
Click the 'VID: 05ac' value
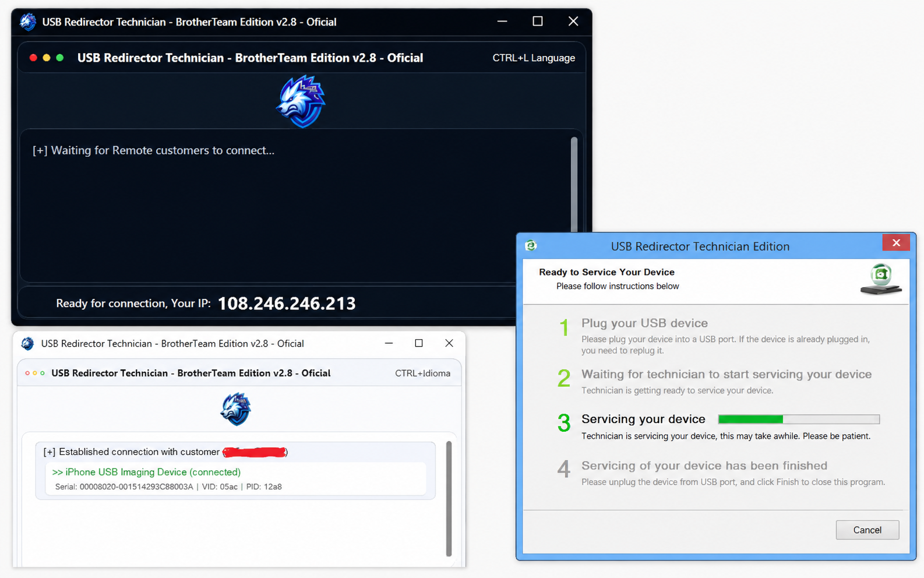(x=220, y=487)
